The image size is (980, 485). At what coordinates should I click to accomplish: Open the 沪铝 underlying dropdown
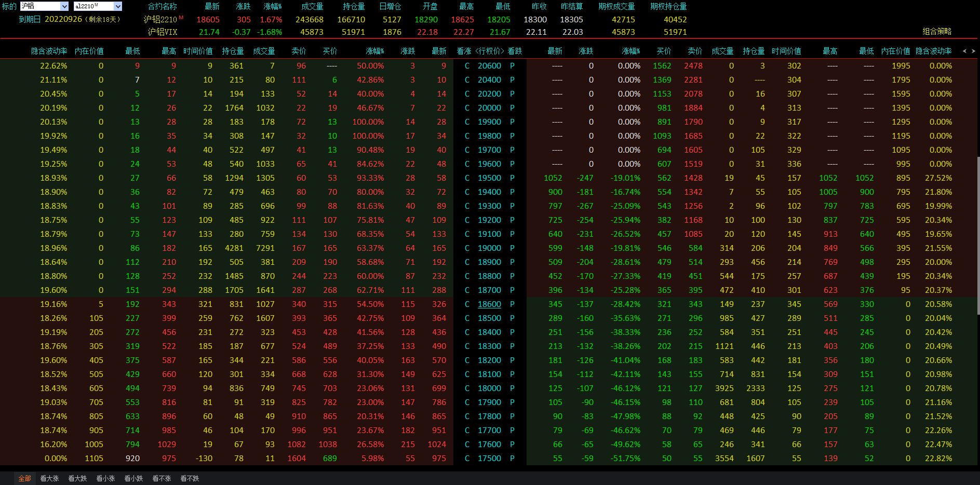pos(64,6)
